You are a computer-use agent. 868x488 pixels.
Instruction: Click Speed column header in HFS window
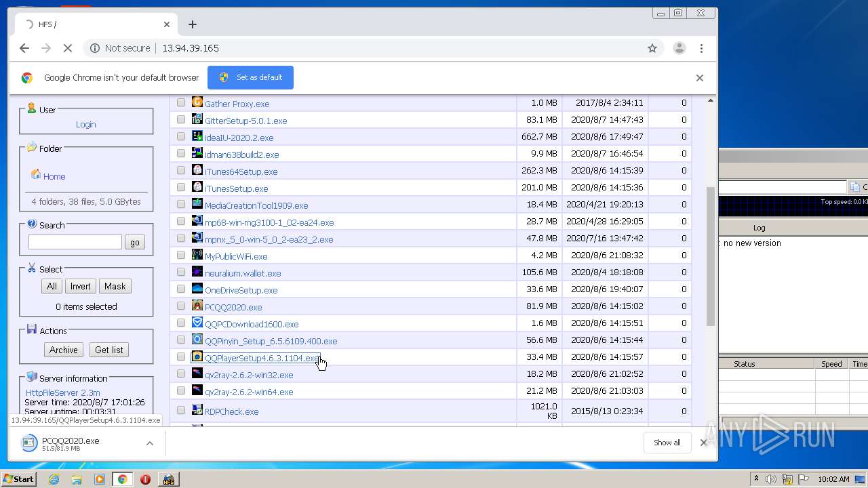click(831, 364)
